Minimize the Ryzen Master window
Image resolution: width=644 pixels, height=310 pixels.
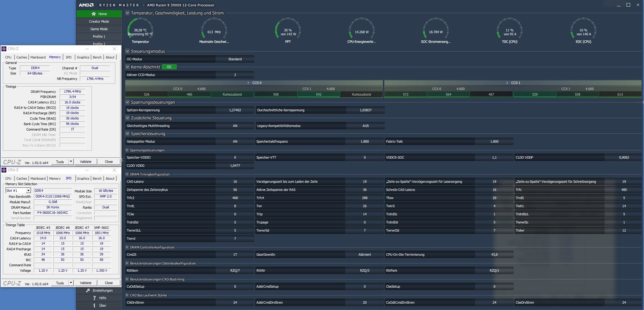tap(619, 5)
